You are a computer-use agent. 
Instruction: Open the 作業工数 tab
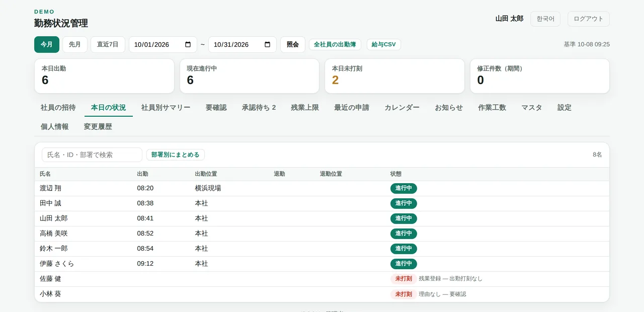[x=492, y=107]
